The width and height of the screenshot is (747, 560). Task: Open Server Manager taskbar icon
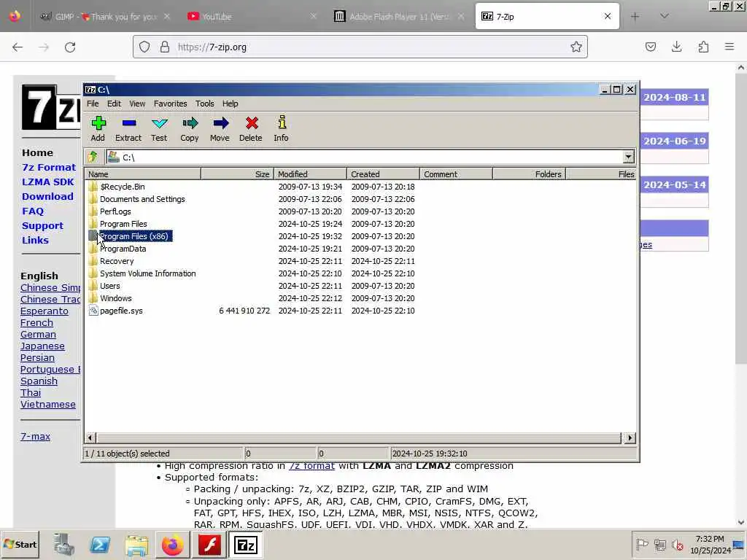(x=64, y=544)
